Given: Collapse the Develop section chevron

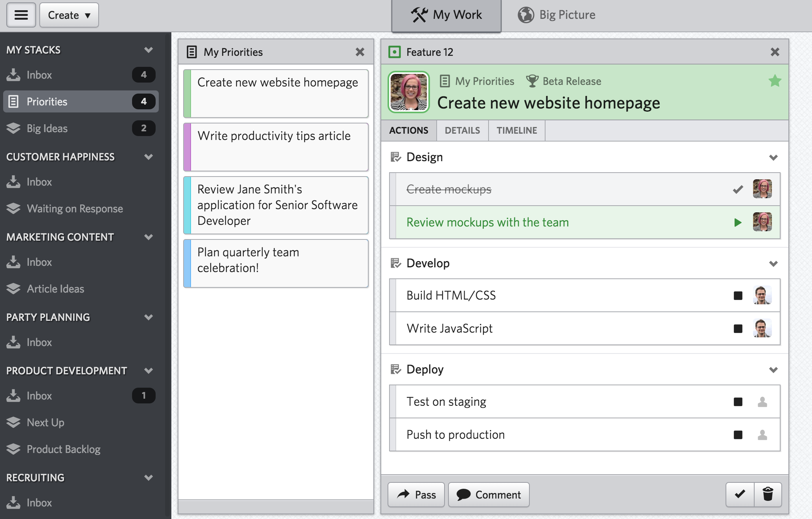Looking at the screenshot, I should (x=773, y=263).
